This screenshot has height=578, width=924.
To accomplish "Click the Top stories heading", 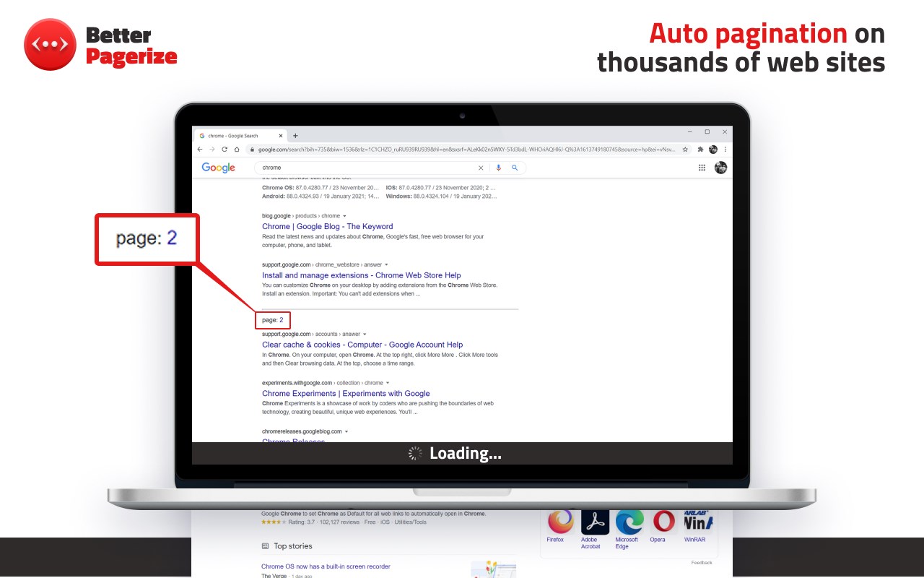I will point(293,546).
